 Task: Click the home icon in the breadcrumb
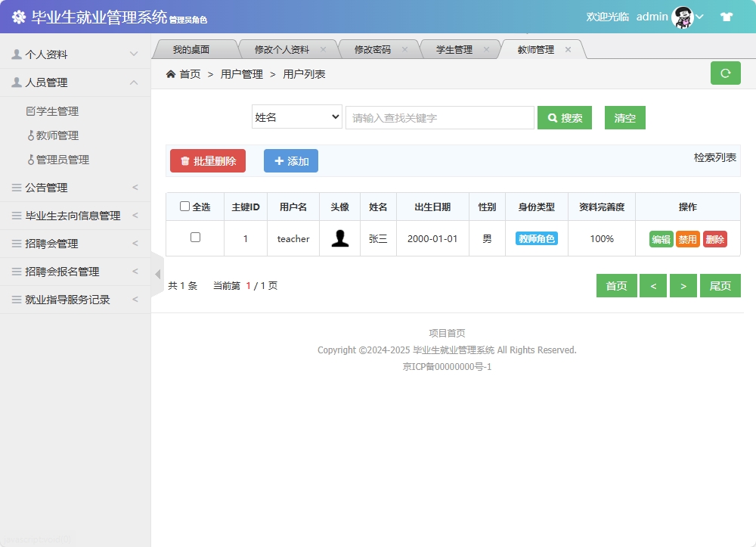pyautogui.click(x=173, y=73)
